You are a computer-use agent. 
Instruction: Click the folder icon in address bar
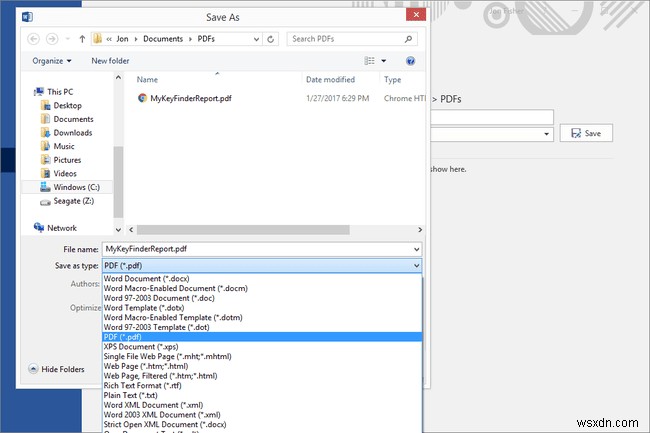pos(97,39)
